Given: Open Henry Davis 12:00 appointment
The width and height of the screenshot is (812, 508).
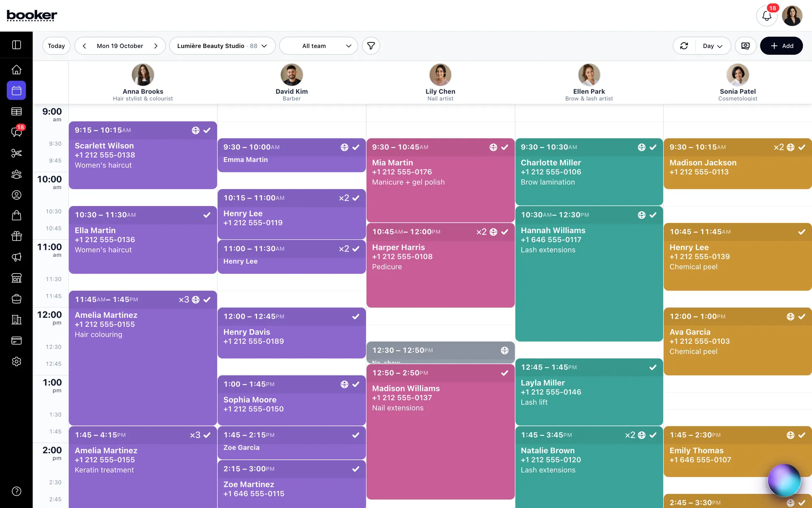Looking at the screenshot, I should click(292, 333).
